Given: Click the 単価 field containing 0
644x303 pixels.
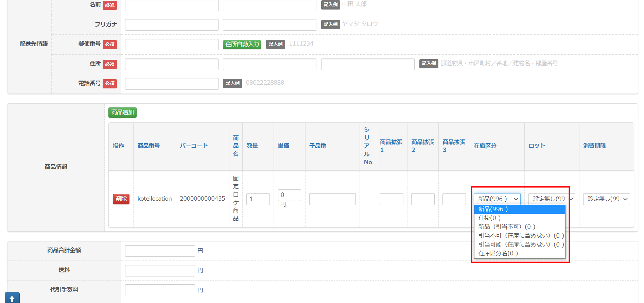Looking at the screenshot, I should coord(289,195).
